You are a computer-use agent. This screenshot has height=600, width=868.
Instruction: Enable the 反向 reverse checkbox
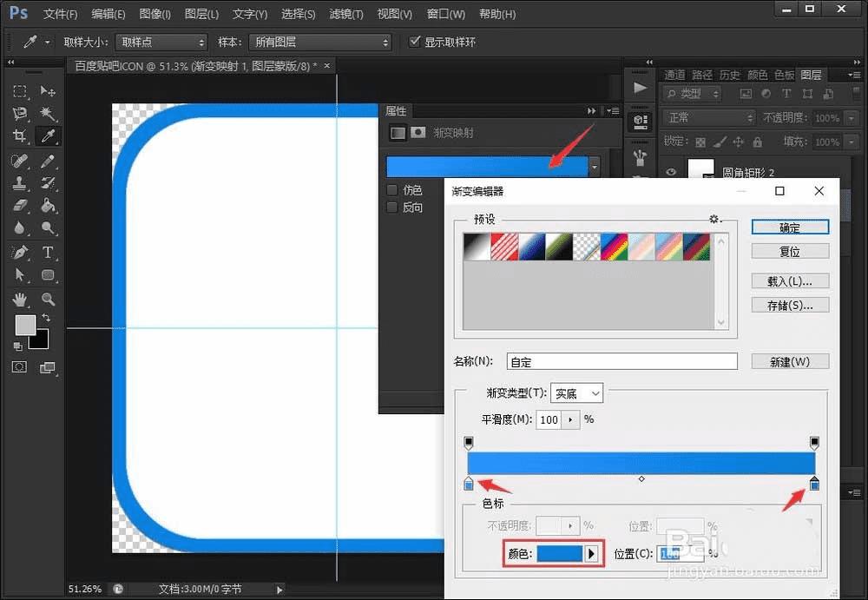(392, 208)
